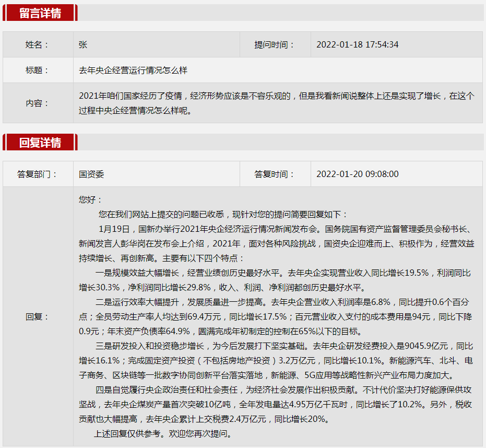The width and height of the screenshot is (486, 448).
Task: Click the 姓名 label cell
Action: click(37, 45)
